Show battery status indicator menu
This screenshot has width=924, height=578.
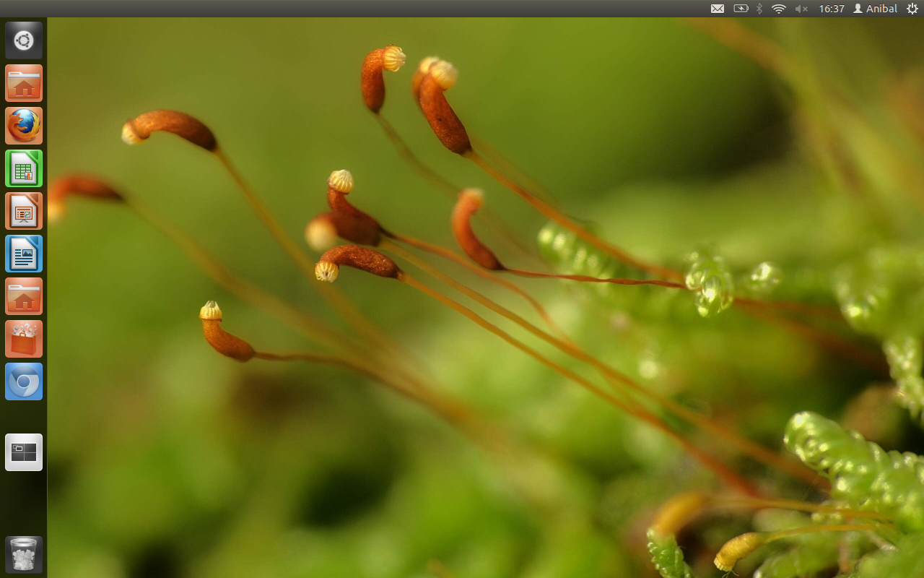tap(741, 9)
